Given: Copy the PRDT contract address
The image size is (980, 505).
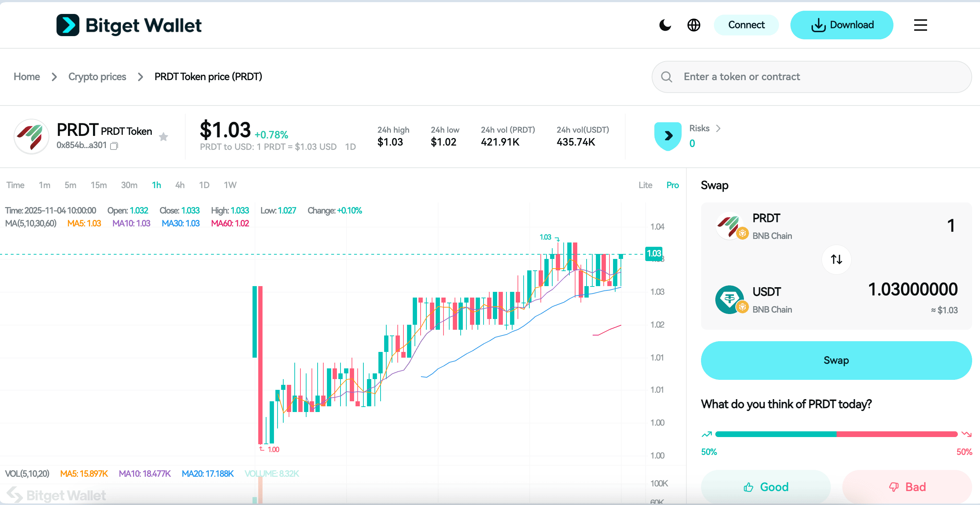Looking at the screenshot, I should click(x=114, y=146).
